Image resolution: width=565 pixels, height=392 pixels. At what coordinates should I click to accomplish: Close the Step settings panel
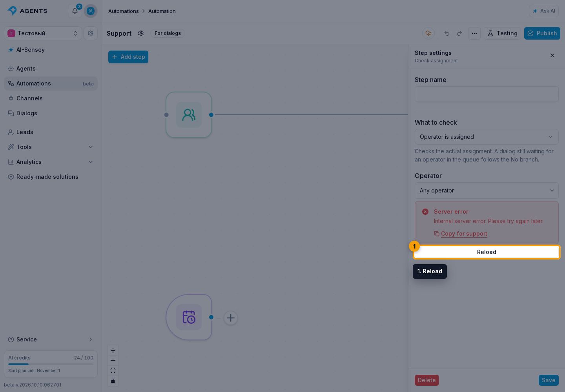tap(552, 55)
